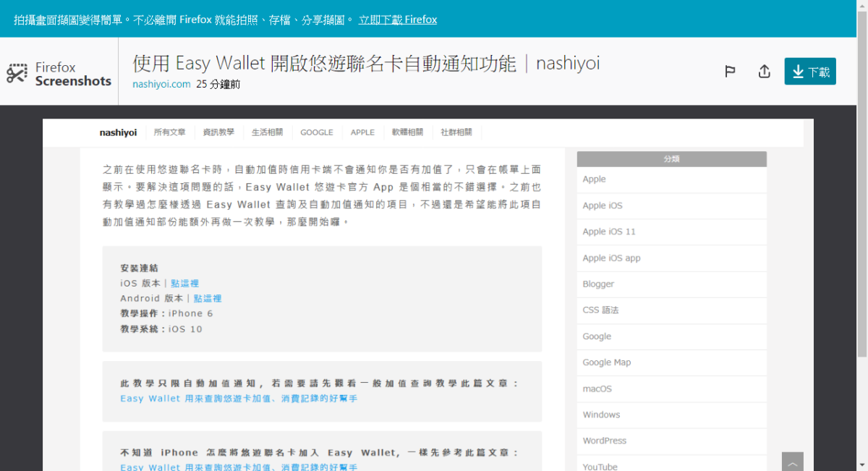Viewport: 868px width, 471px height.
Task: Select the Apple iOS 11 category
Action: (671, 232)
